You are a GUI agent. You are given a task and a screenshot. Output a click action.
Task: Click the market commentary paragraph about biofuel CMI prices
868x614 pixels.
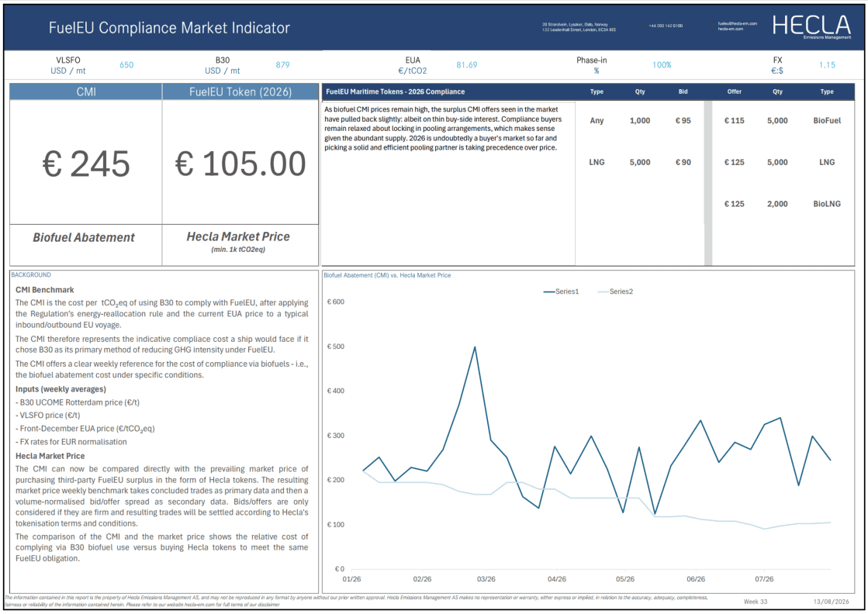tap(444, 129)
